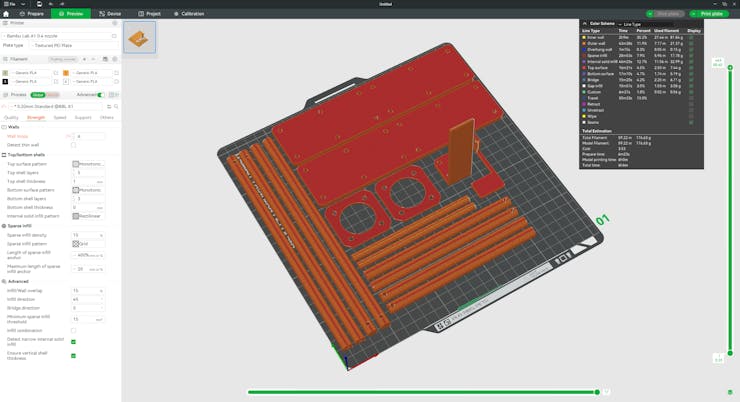Switch to the Prepare tab

tap(32, 14)
